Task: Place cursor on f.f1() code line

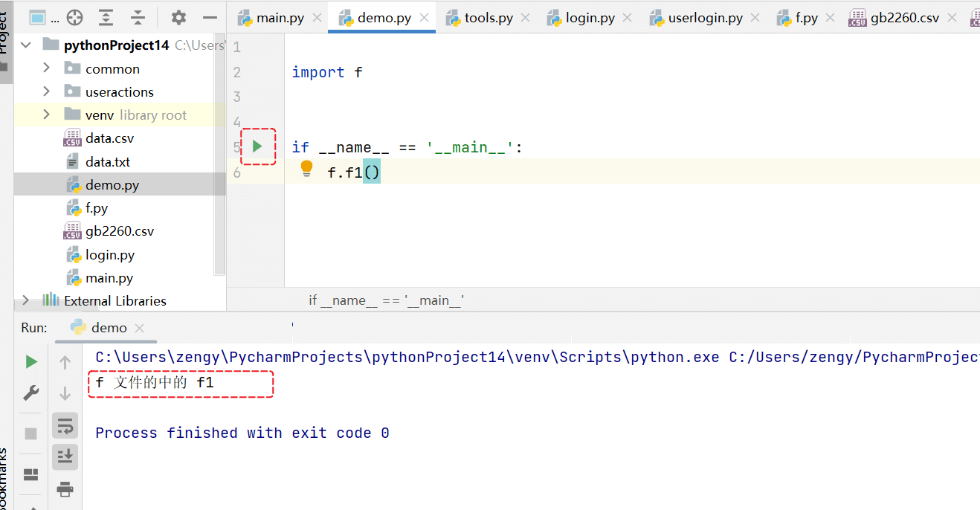Action: tap(354, 173)
